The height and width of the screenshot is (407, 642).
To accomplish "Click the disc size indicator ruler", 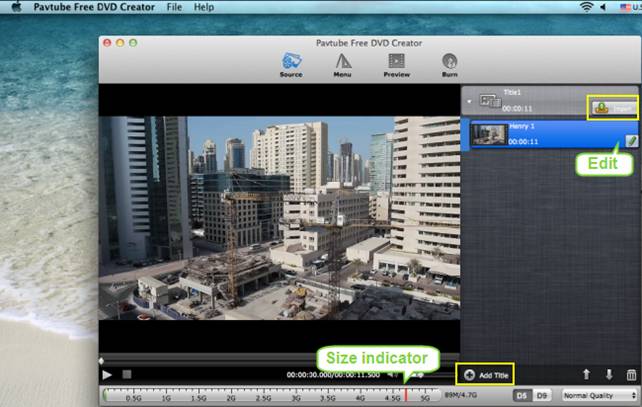I will 270,396.
